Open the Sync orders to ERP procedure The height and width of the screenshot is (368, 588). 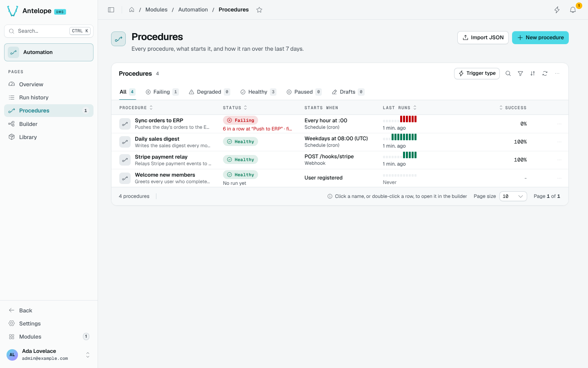pyautogui.click(x=159, y=121)
